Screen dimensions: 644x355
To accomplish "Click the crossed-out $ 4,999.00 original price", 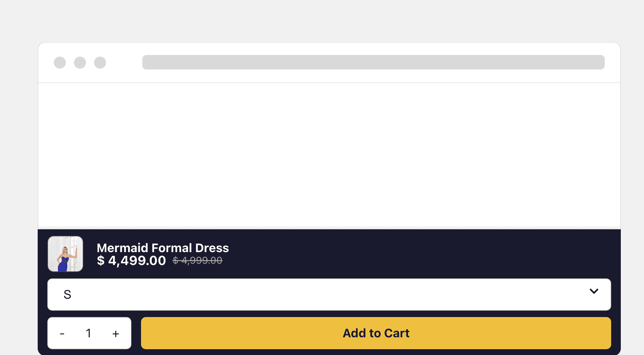I will (197, 260).
